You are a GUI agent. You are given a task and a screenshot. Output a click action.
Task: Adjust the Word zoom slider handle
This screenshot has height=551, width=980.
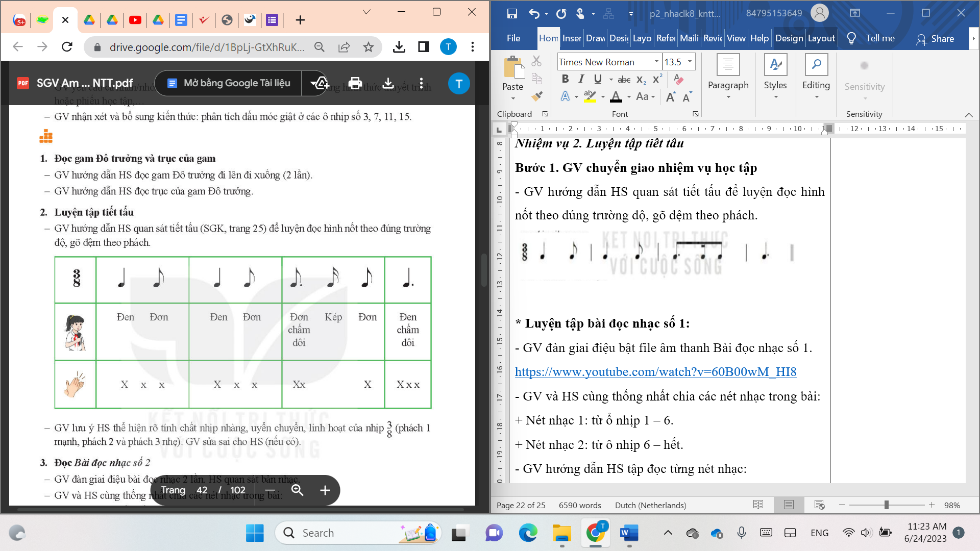pos(887,505)
